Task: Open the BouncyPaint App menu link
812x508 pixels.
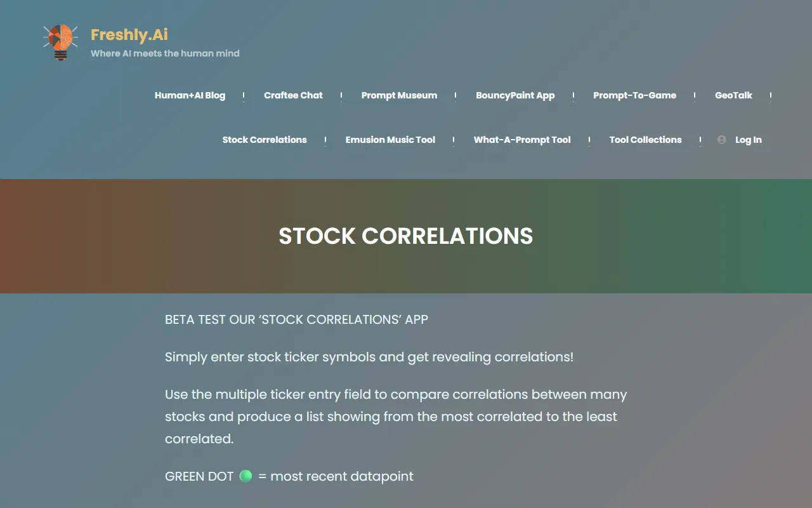Action: (515, 95)
